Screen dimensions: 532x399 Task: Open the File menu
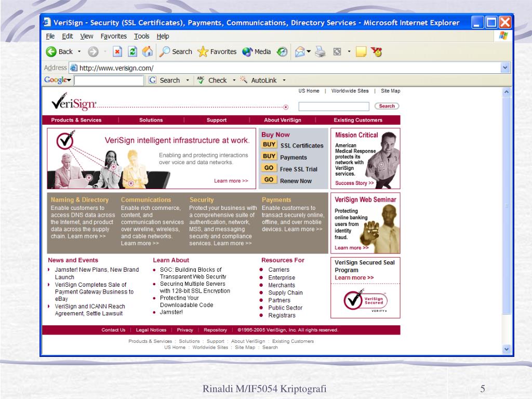coord(50,36)
